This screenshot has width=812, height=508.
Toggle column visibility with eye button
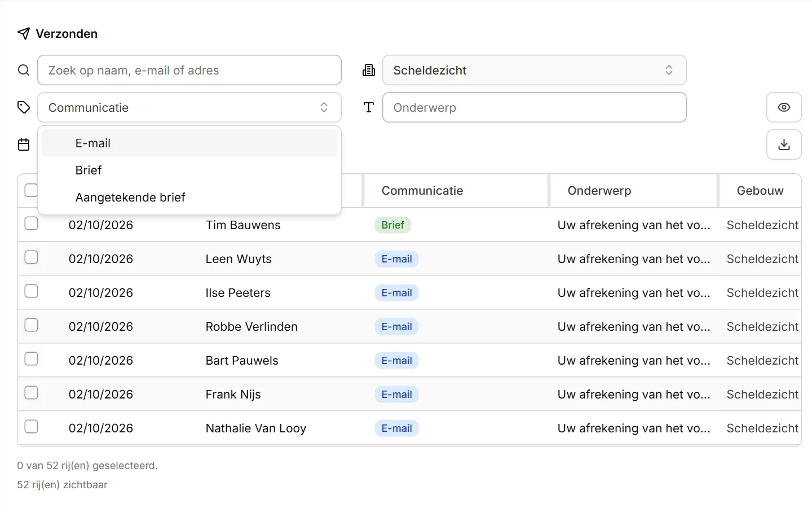[x=784, y=107]
